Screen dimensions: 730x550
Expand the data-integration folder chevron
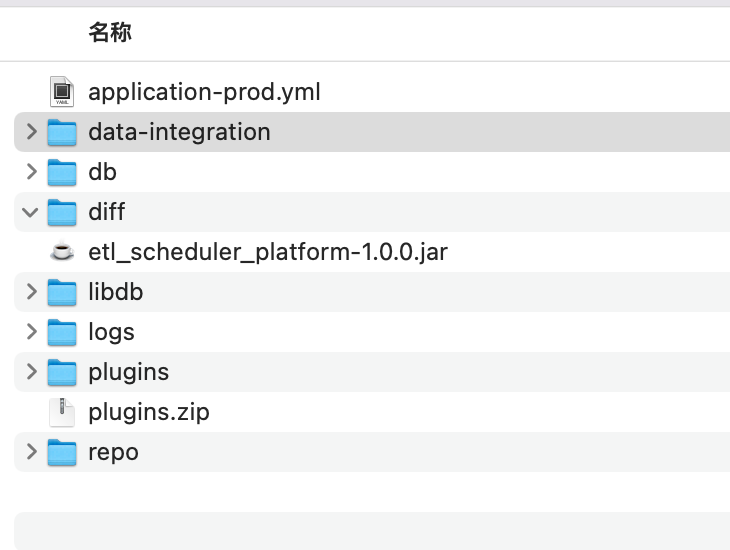coord(31,132)
